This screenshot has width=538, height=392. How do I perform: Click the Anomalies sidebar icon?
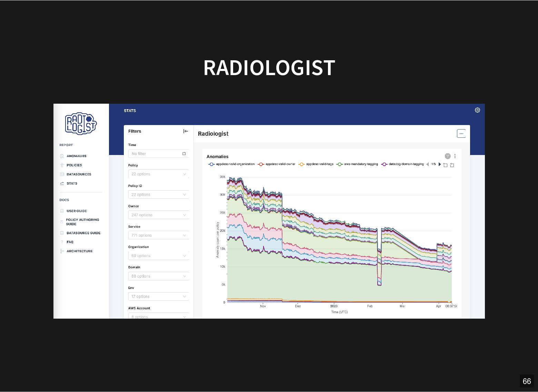point(62,156)
